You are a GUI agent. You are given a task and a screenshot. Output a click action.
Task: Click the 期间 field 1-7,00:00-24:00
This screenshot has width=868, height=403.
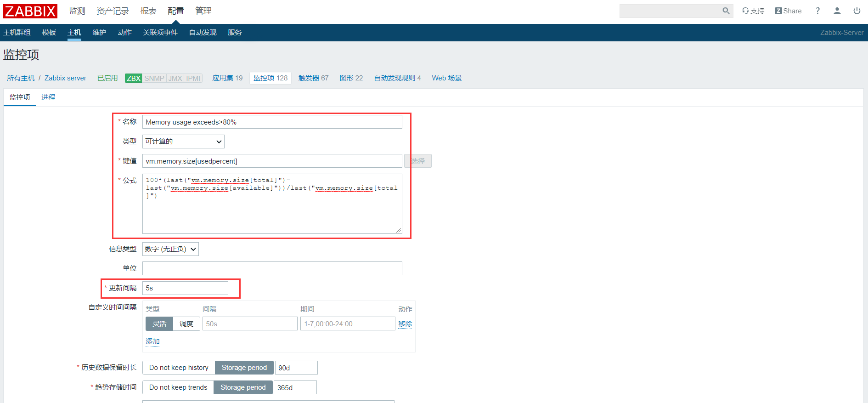point(348,324)
